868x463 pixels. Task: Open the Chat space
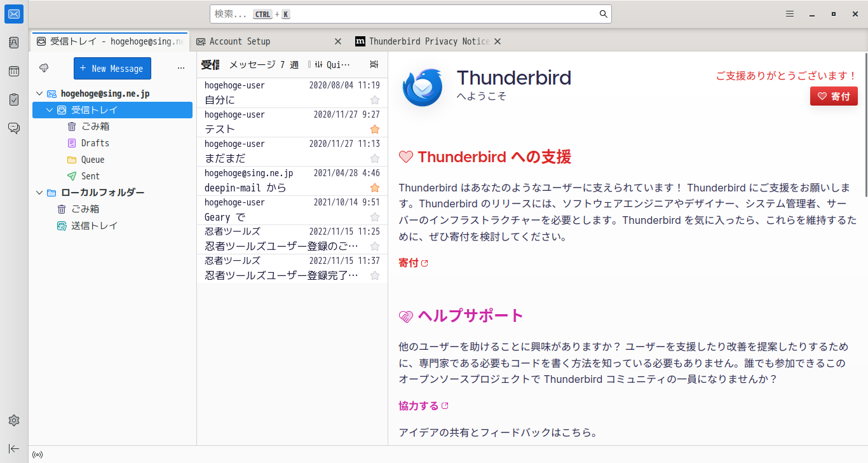pos(14,128)
